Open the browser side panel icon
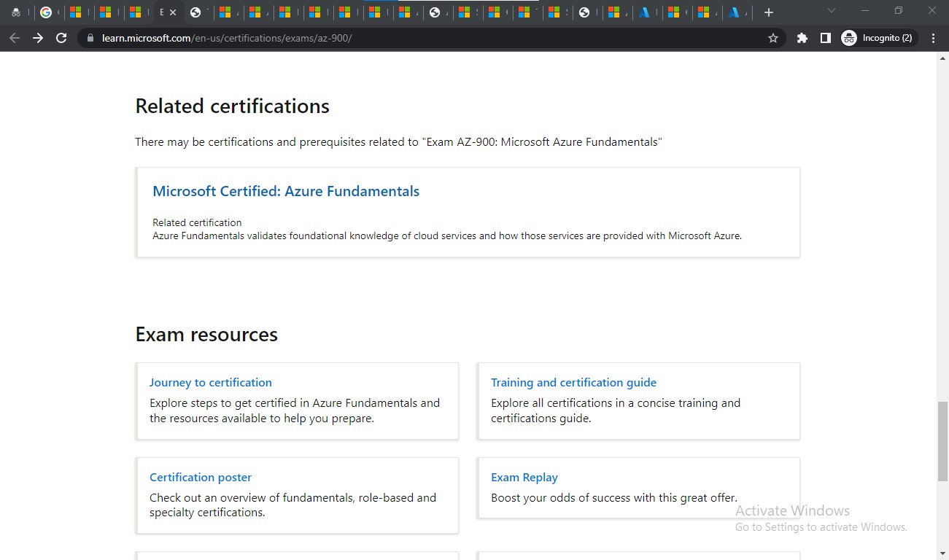949x560 pixels. (x=825, y=37)
